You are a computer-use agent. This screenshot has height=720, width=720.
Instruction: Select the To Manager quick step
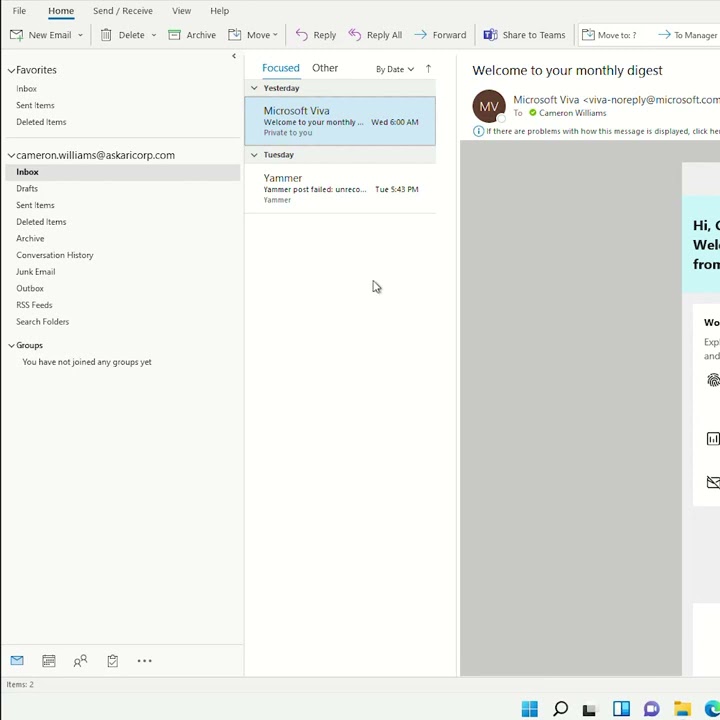pyautogui.click(x=687, y=35)
